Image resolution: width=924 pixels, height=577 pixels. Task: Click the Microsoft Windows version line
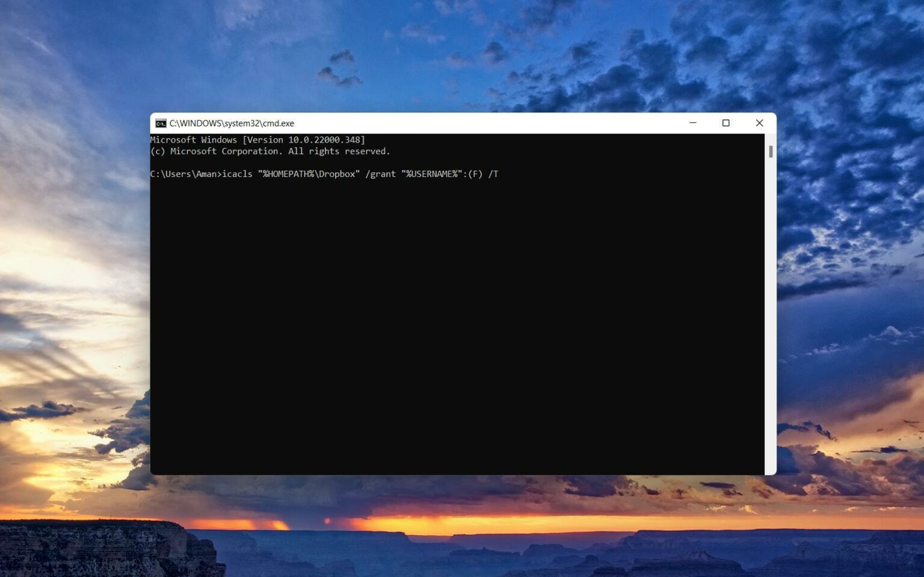259,140
